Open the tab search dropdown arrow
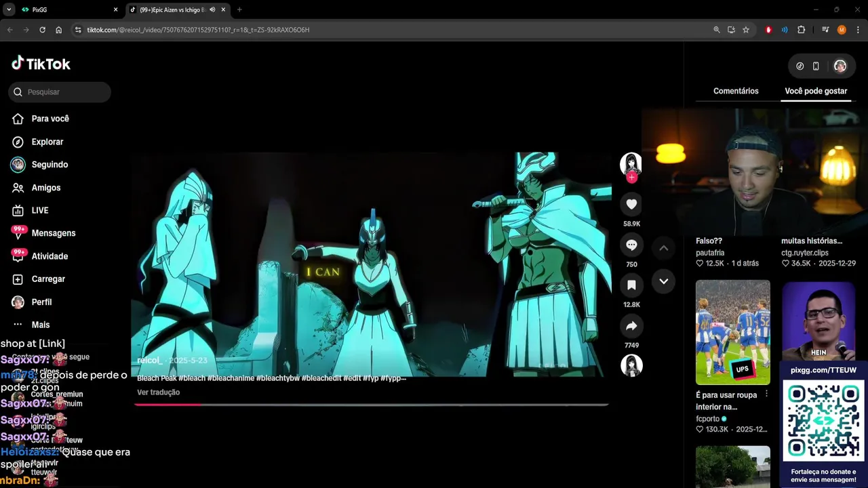 click(9, 9)
